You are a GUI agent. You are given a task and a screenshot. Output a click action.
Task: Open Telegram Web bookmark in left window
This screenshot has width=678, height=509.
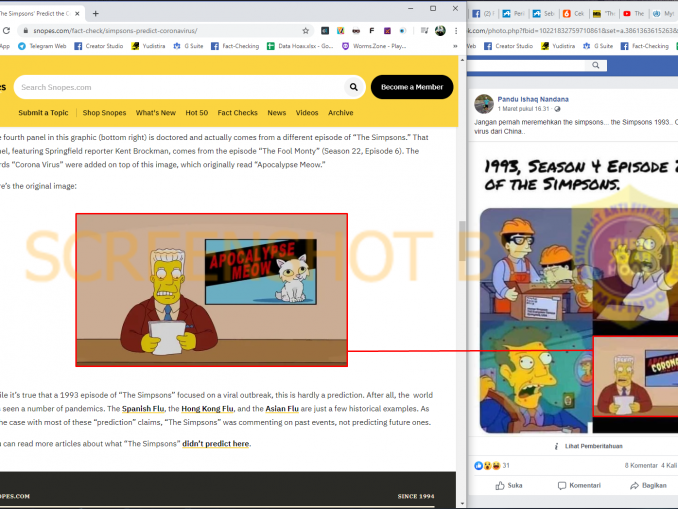42,46
